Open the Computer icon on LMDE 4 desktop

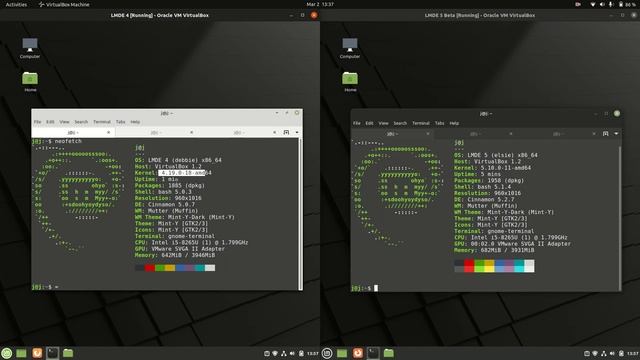(30, 48)
